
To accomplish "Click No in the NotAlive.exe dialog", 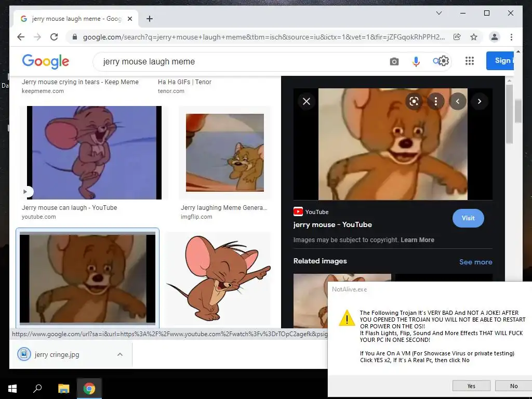I will point(513,386).
